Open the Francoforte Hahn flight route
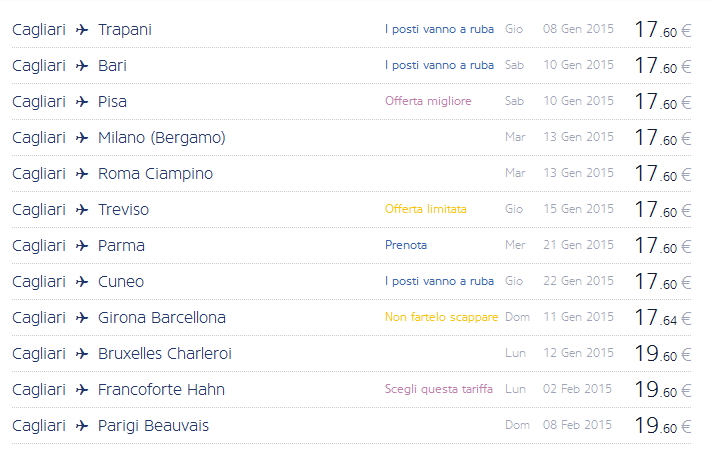The image size is (713, 454). pyautogui.click(x=161, y=390)
